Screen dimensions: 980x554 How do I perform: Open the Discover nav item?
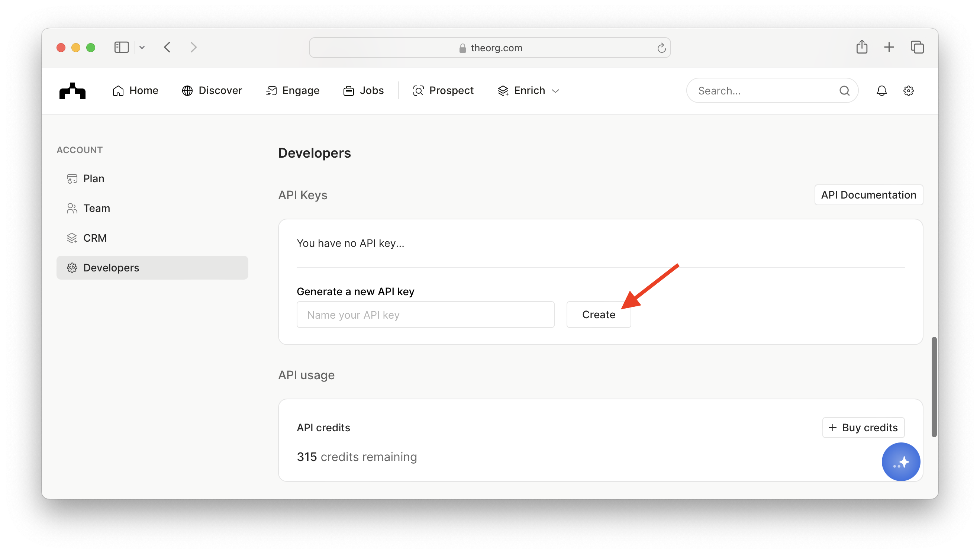coord(212,91)
